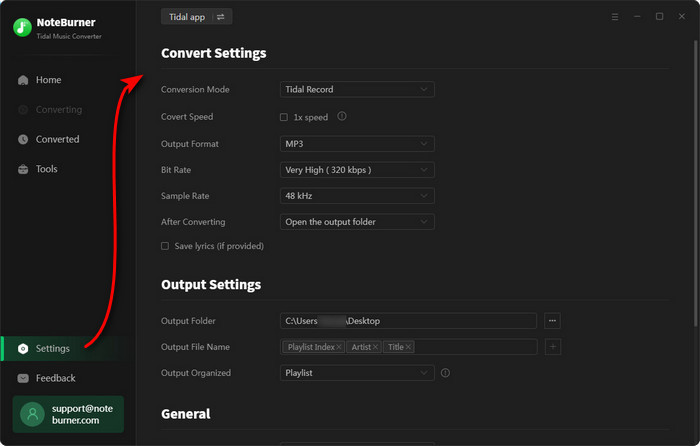Open the hamburger menu in title bar
Image resolution: width=700 pixels, height=446 pixels.
click(x=615, y=17)
